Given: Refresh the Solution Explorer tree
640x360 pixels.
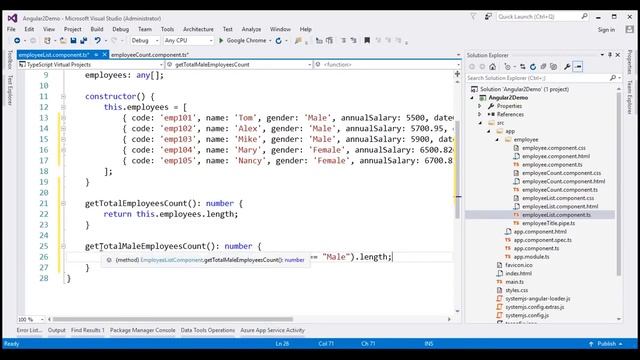Looking at the screenshot, I should [533, 67].
